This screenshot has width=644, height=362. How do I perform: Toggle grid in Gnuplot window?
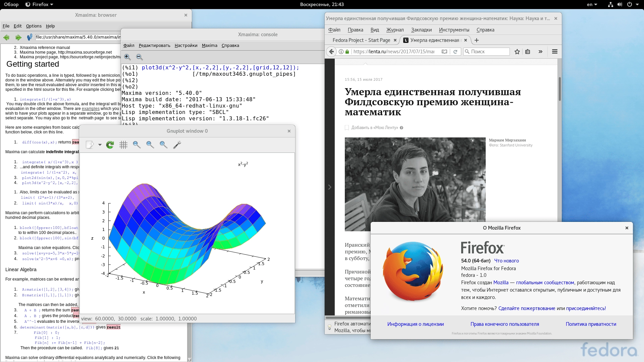tap(123, 144)
